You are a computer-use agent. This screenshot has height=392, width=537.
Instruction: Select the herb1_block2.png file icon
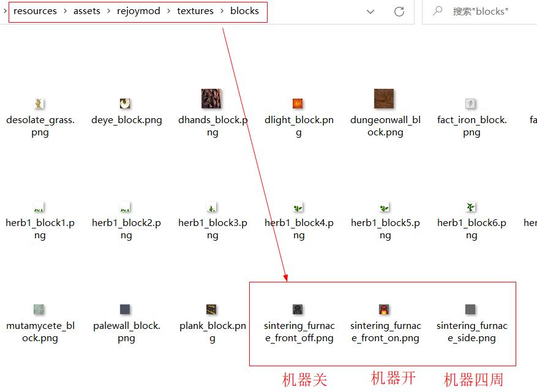pos(125,207)
